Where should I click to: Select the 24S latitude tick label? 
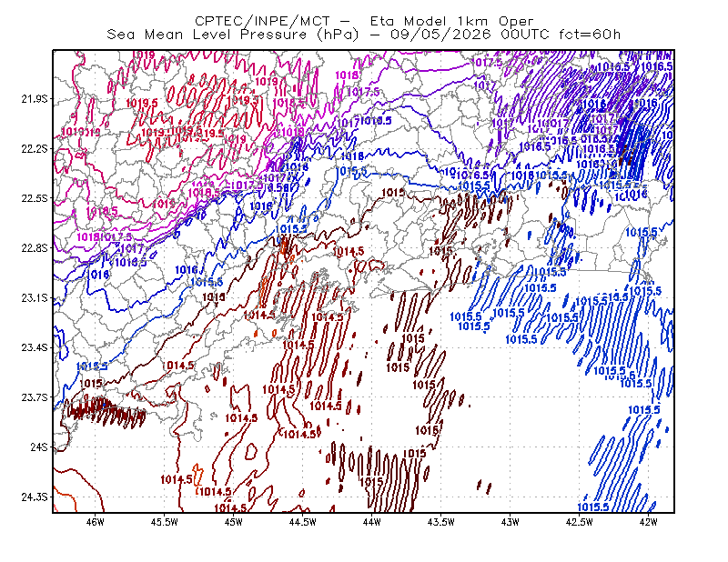(39, 447)
